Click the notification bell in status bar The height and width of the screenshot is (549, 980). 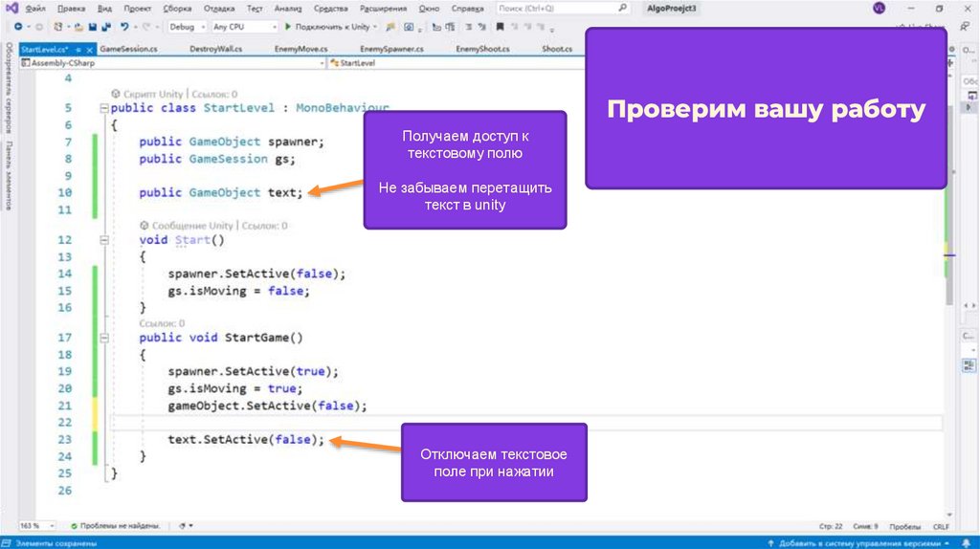[x=968, y=542]
